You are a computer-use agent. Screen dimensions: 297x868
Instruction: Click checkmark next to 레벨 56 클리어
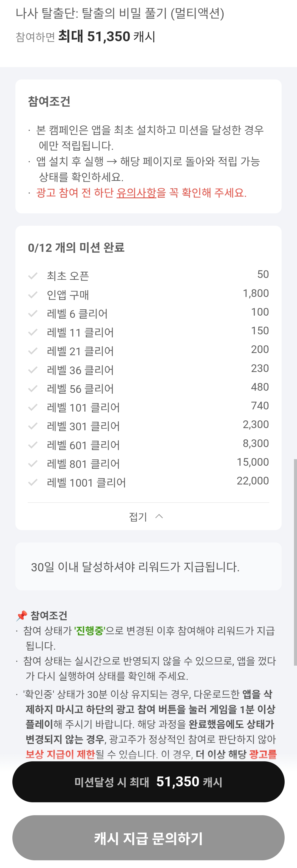(x=33, y=389)
